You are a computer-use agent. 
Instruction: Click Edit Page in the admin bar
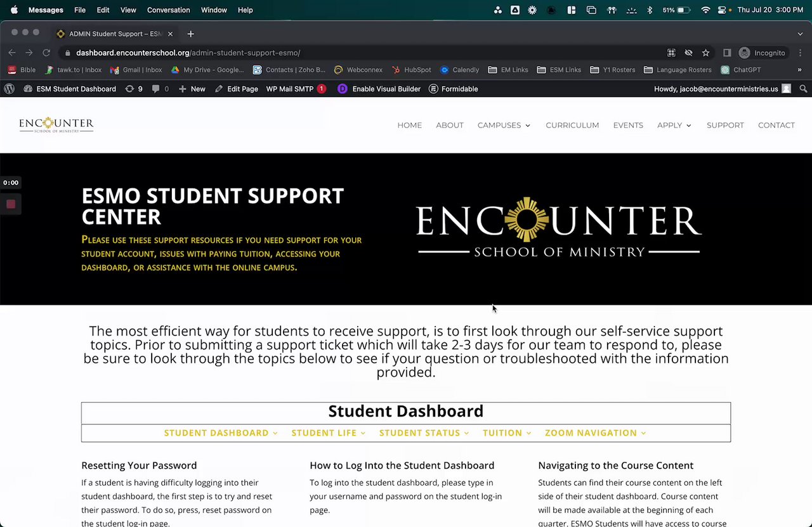click(237, 89)
